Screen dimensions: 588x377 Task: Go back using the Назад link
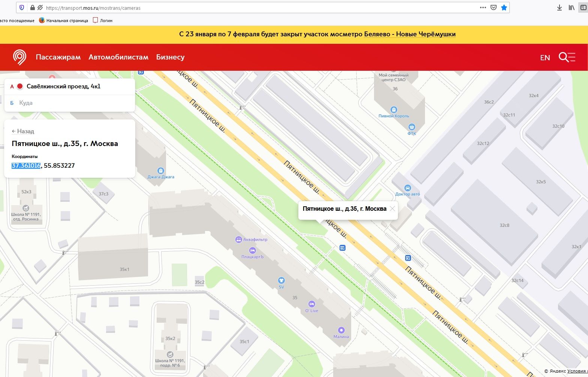[x=23, y=131]
